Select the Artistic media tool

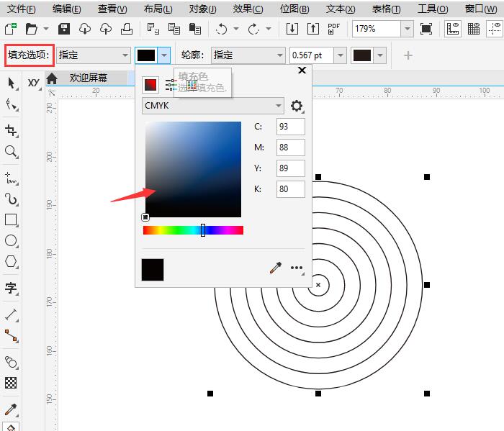tap(12, 199)
